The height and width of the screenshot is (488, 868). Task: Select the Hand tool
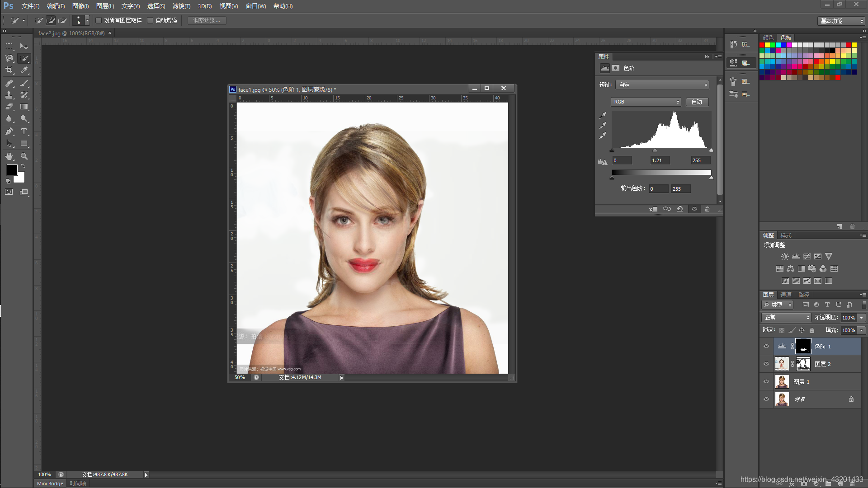9,156
